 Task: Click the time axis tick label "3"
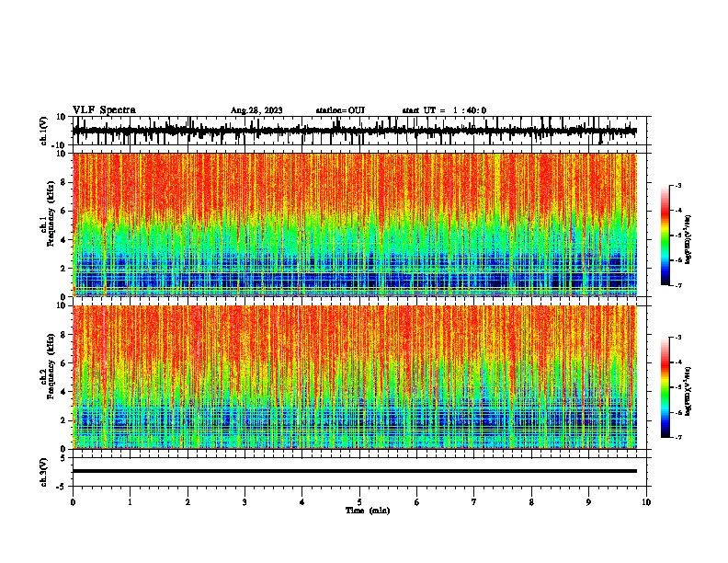[245, 502]
